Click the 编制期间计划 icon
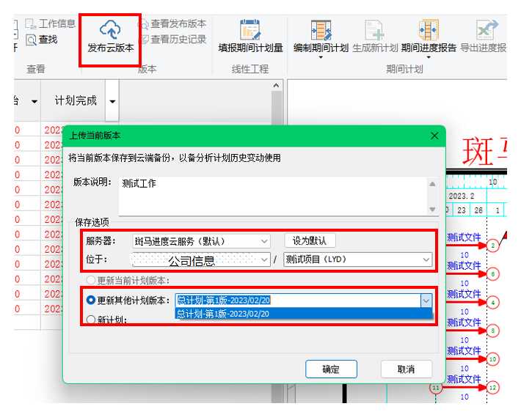The image size is (532, 420). pyautogui.click(x=321, y=29)
